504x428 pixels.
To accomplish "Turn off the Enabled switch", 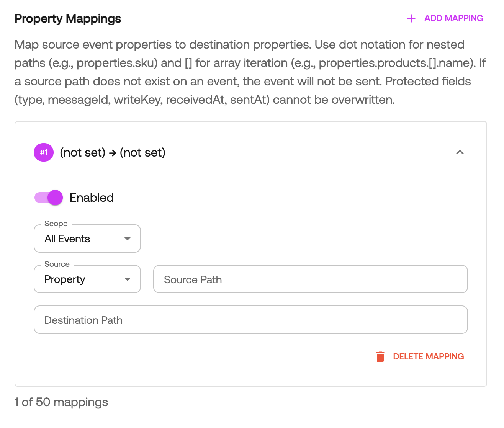I will (49, 198).
